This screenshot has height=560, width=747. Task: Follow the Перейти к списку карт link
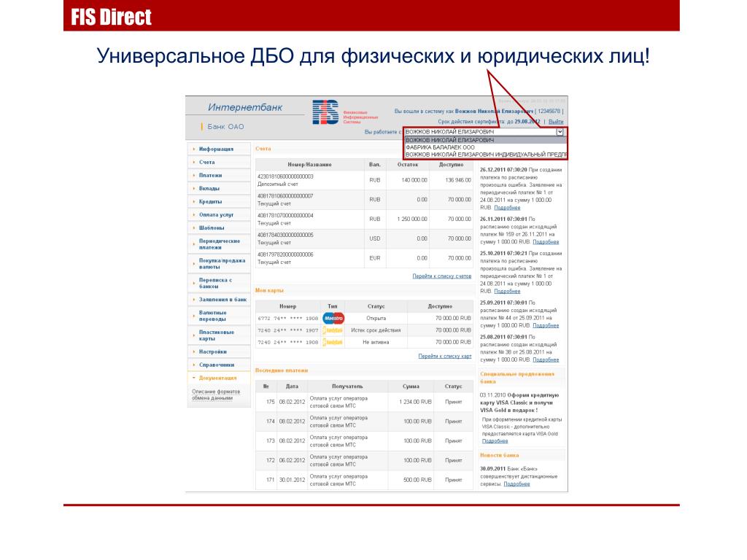[x=444, y=356]
